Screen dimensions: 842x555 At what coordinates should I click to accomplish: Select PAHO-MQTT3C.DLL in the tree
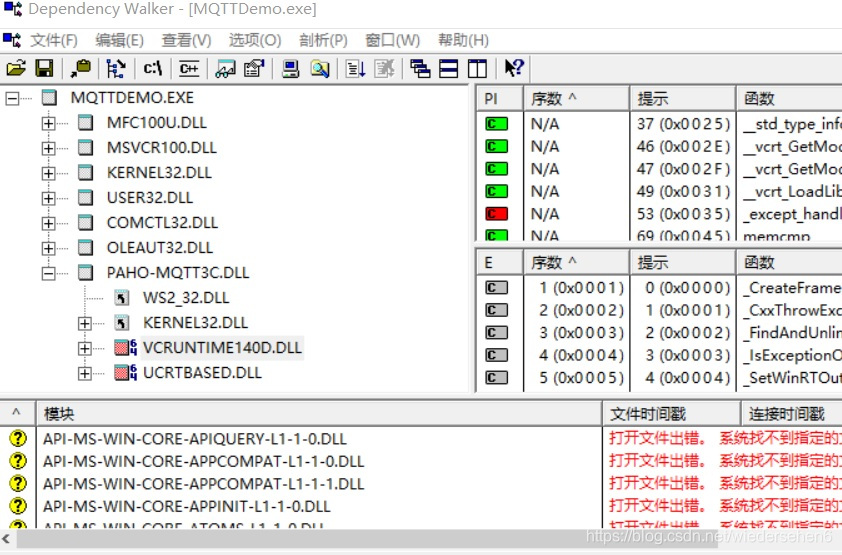pos(178,273)
